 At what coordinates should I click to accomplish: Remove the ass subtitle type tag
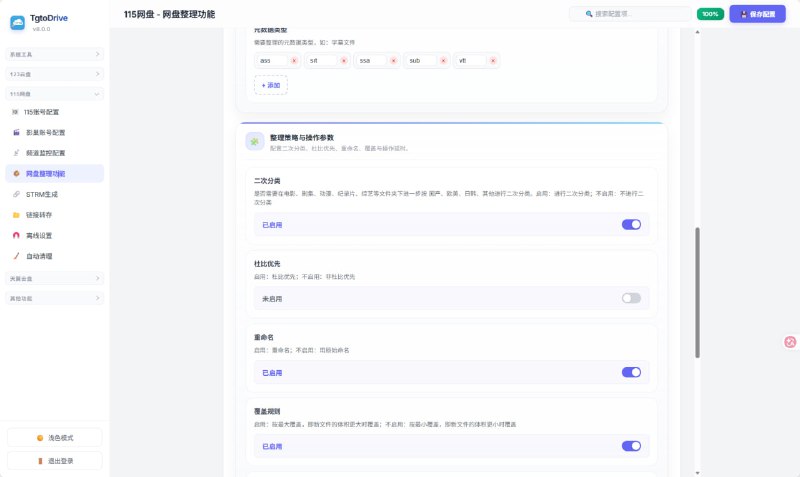(x=294, y=61)
